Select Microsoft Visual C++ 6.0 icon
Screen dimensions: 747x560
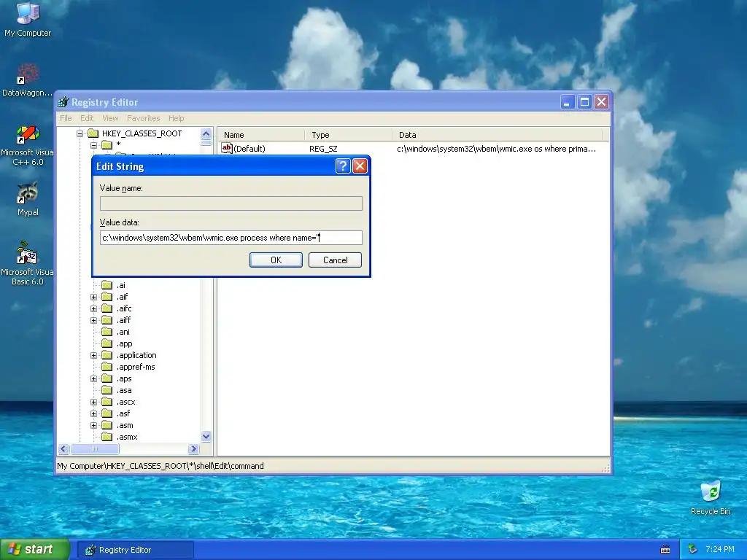click(x=28, y=134)
